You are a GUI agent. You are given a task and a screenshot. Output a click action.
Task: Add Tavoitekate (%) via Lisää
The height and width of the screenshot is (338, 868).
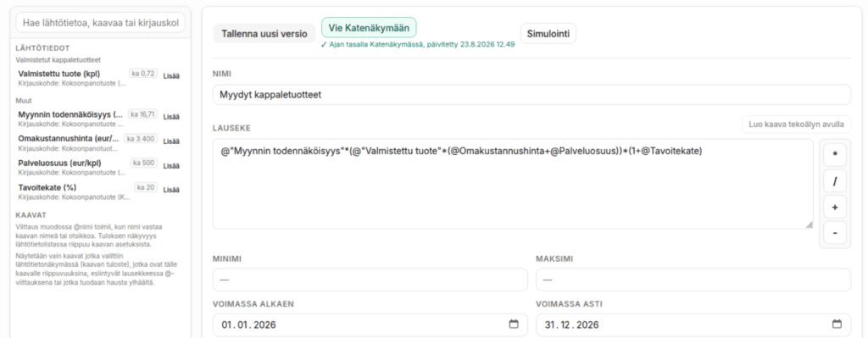pos(171,190)
